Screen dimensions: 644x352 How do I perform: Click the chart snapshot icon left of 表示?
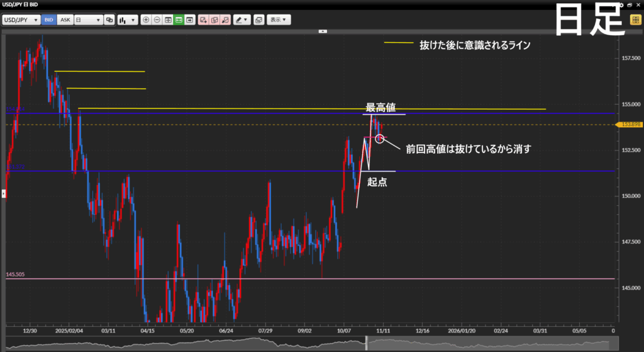(x=258, y=20)
